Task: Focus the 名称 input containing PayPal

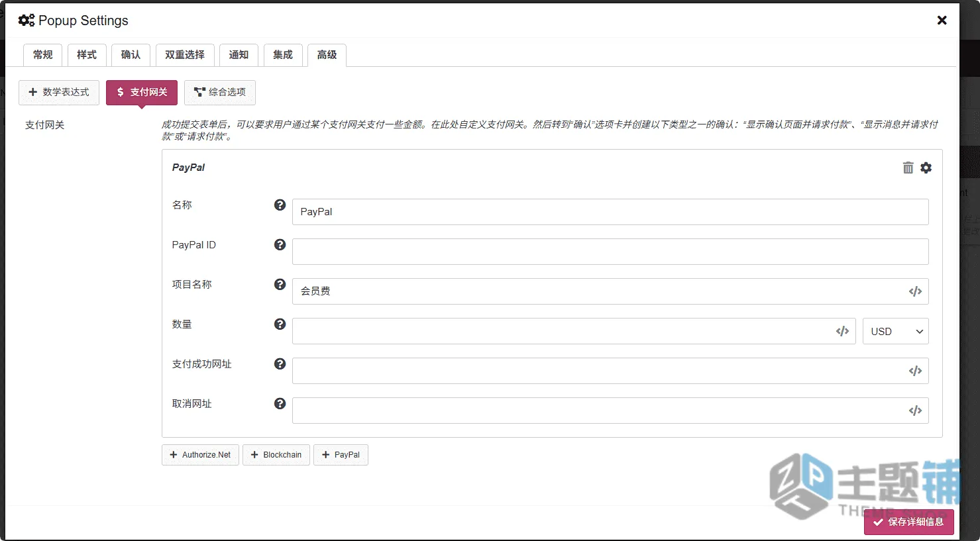Action: click(610, 212)
